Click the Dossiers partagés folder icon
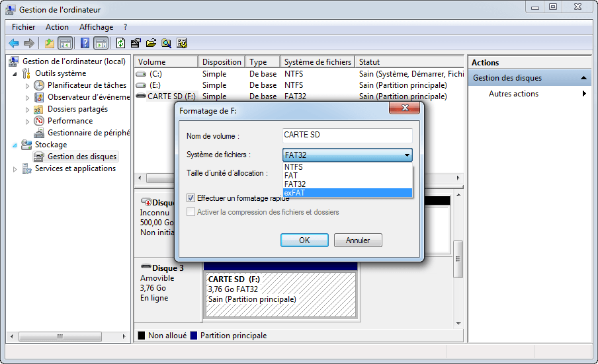Screen dimensions: 598x364 38,110
